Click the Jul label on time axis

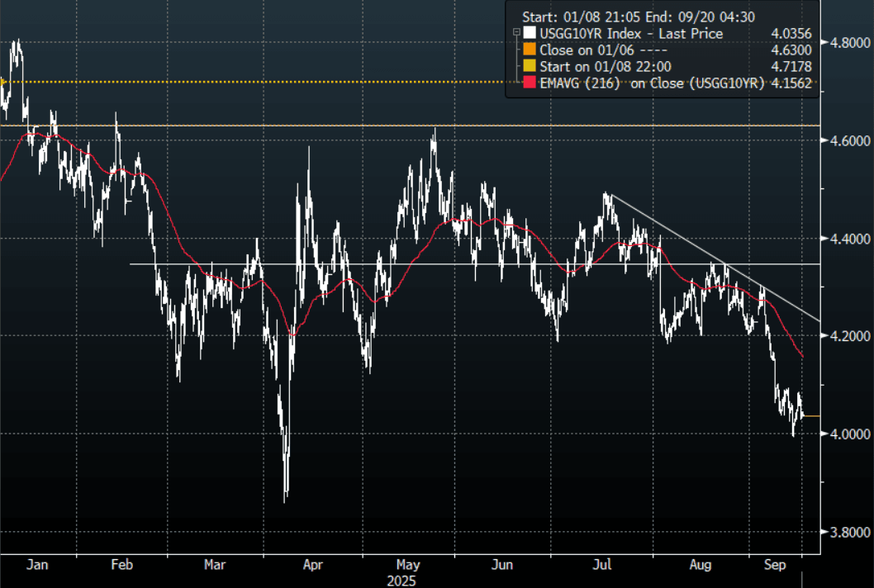pos(602,565)
